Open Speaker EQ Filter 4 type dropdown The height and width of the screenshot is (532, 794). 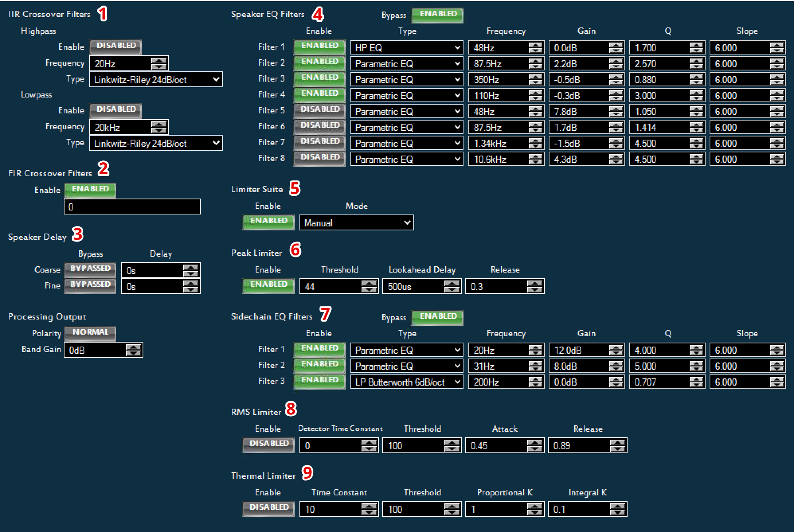[x=407, y=95]
